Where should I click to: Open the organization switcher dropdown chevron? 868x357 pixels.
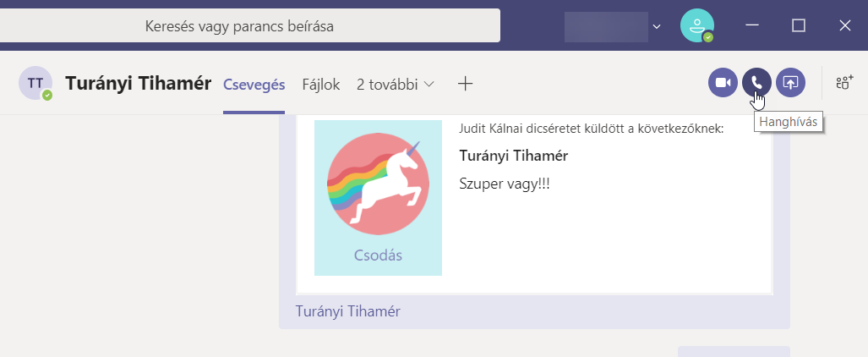(x=657, y=26)
